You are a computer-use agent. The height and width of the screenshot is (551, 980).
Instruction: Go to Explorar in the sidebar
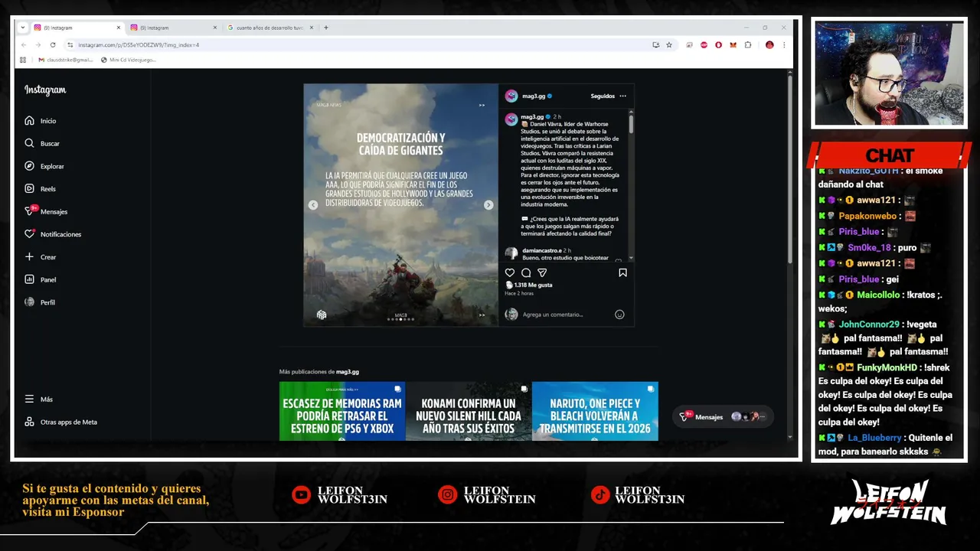(x=44, y=166)
